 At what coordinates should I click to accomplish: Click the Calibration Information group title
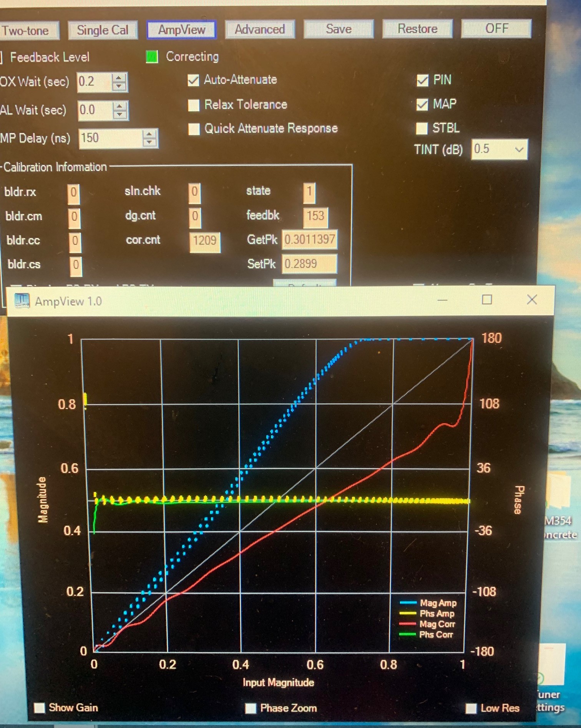55,167
